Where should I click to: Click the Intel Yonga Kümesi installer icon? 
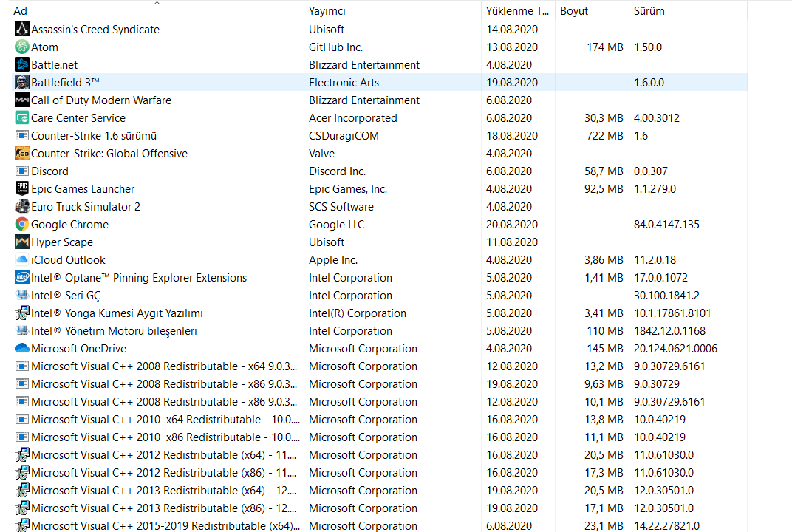coord(21,313)
